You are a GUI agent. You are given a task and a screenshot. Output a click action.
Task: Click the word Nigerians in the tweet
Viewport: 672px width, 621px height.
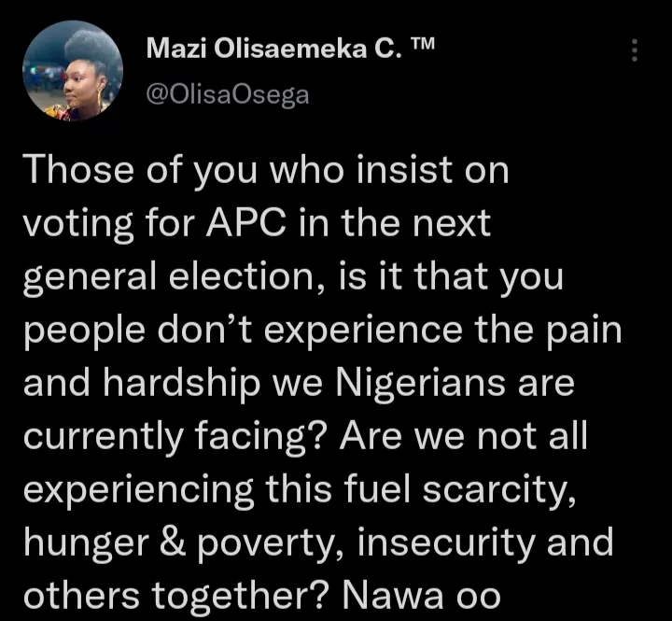point(444,383)
